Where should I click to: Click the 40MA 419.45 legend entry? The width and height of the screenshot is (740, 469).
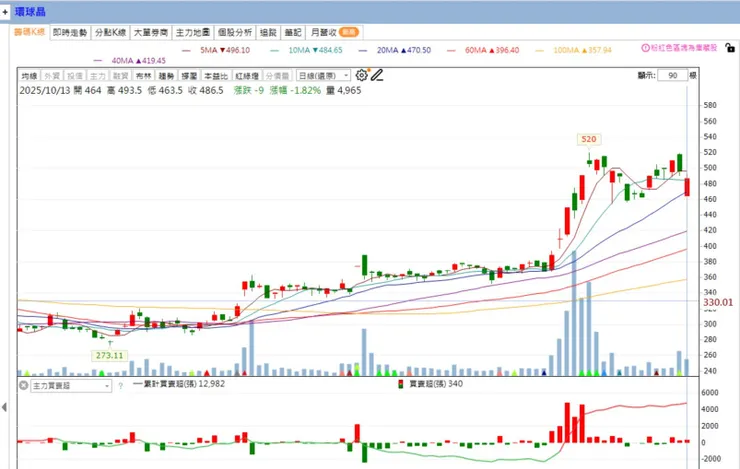click(130, 61)
